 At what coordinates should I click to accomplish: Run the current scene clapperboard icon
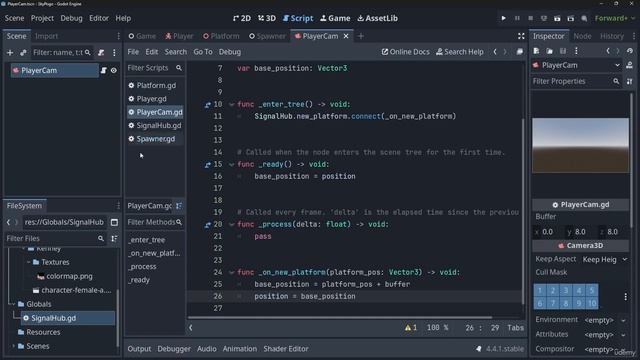pyautogui.click(x=557, y=18)
